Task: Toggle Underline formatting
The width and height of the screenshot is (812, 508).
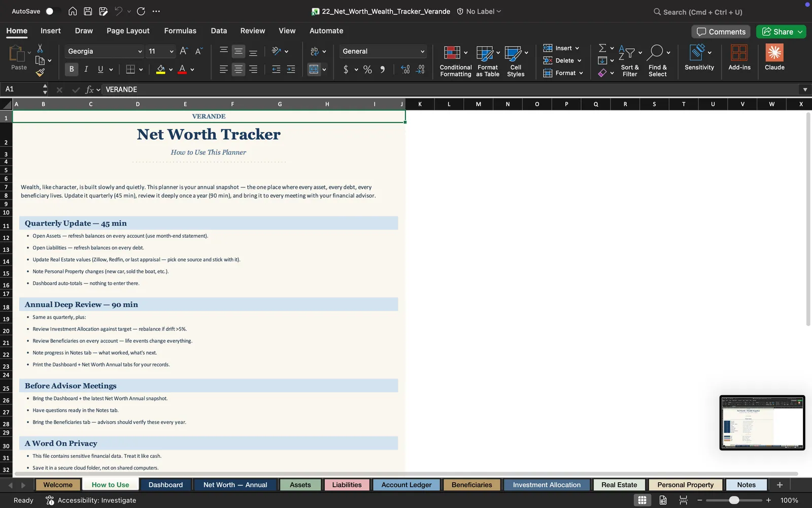Action: [x=100, y=69]
